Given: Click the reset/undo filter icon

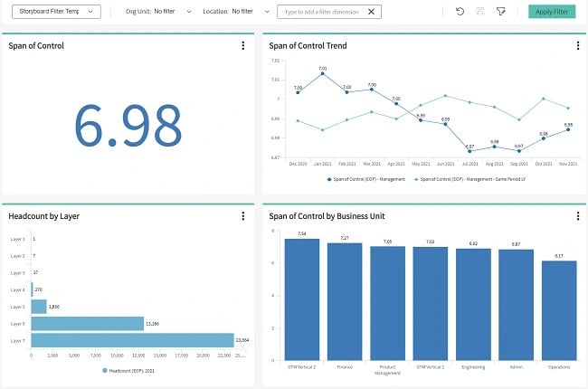Looking at the screenshot, I should click(x=460, y=12).
